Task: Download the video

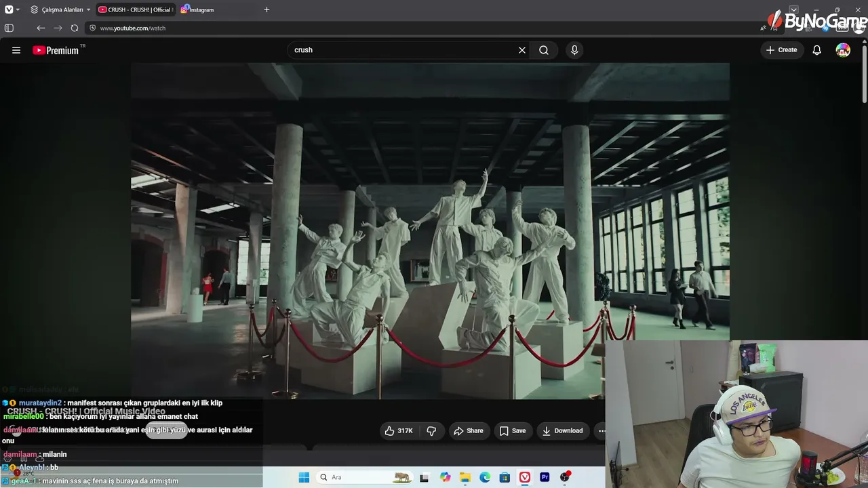Action: click(562, 430)
